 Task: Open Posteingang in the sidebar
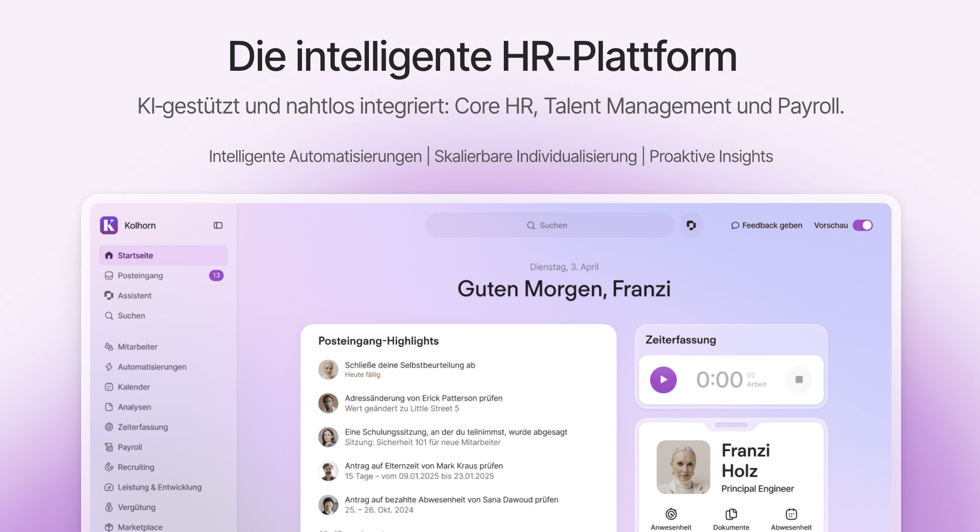coord(163,275)
